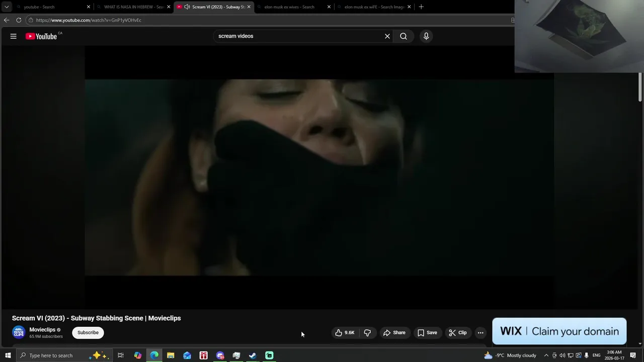The image size is (644, 362).
Task: Close the 'WHAT IS NASA IN HEBREW' tab
Action: [169, 7]
